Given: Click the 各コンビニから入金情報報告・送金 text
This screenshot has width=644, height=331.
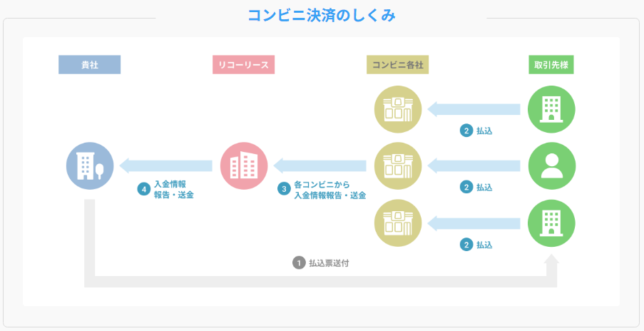Looking at the screenshot, I should (329, 189).
